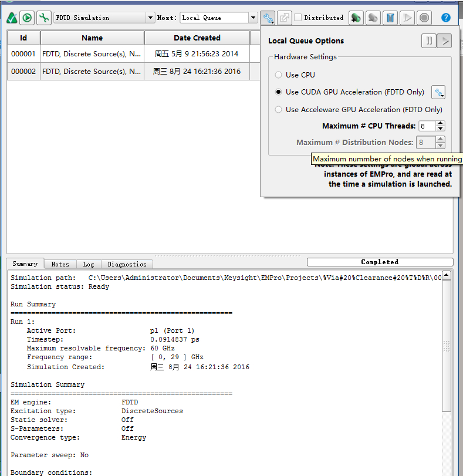The image size is (463, 476).
Task: Click the Completed progress bar
Action: (x=380, y=262)
